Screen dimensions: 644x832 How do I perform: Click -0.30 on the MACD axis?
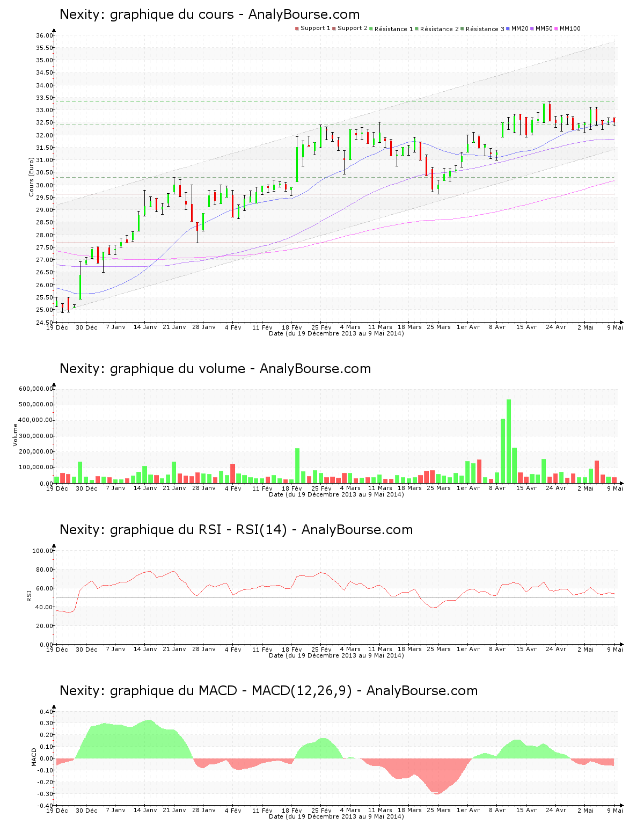click(45, 794)
